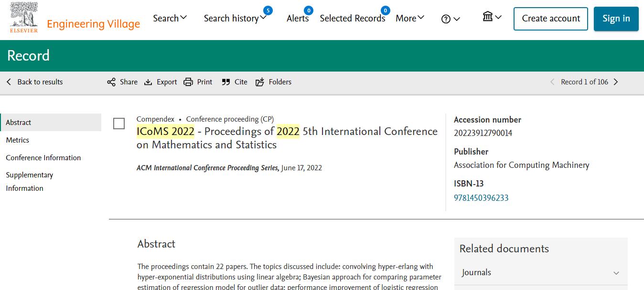Open the Folders icon in the toolbar
This screenshot has width=644, height=290.
coord(260,82)
